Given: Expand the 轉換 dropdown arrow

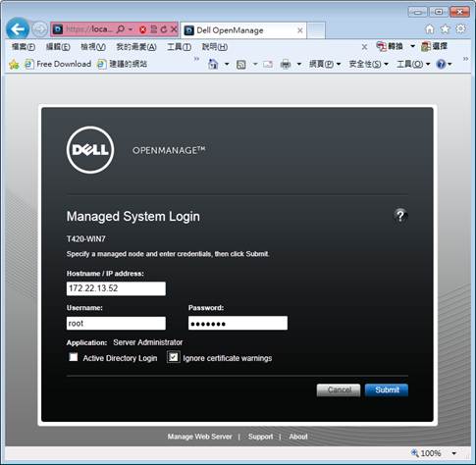Looking at the screenshot, I should coord(412,46).
